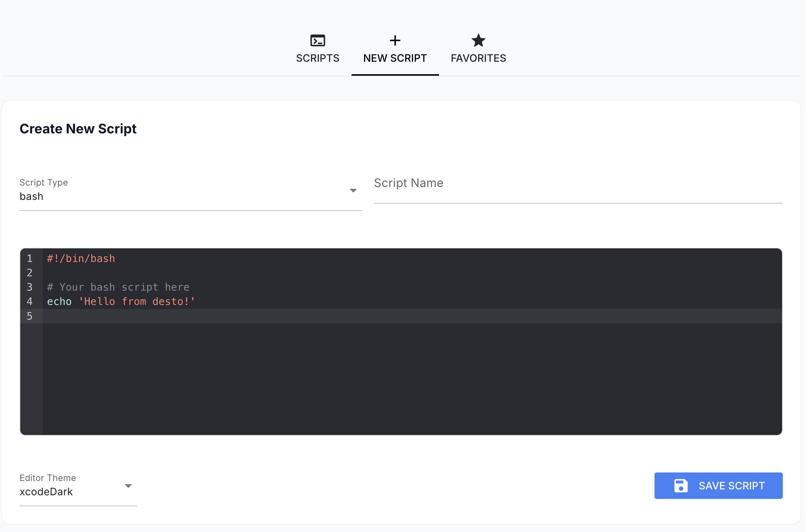Click the Editor Theme dropdown arrow
The image size is (806, 532).
[x=128, y=486]
